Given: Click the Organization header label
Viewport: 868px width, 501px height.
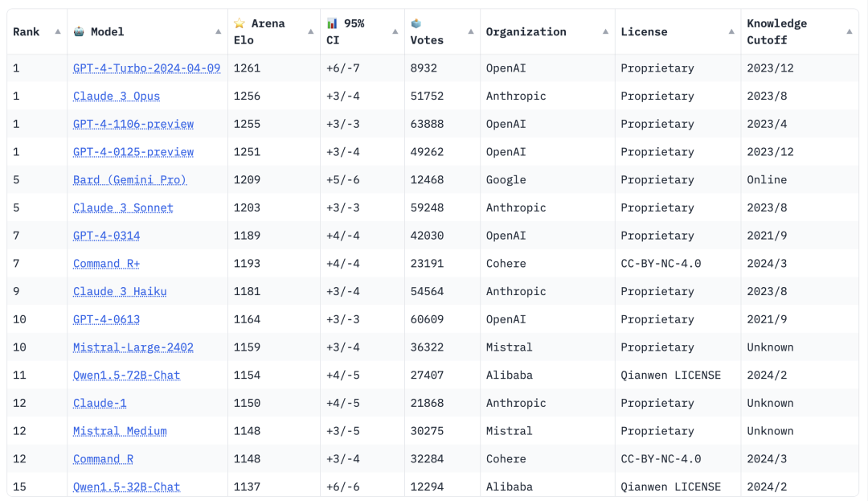Looking at the screenshot, I should pyautogui.click(x=526, y=31).
